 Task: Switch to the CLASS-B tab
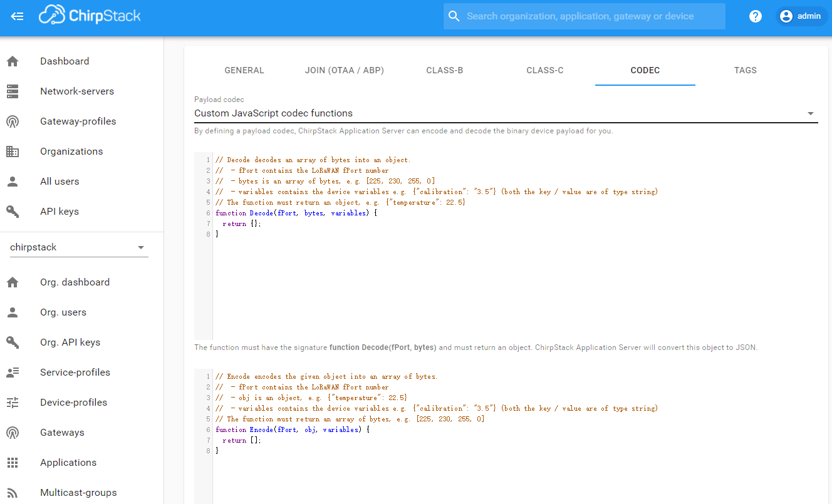click(x=445, y=70)
